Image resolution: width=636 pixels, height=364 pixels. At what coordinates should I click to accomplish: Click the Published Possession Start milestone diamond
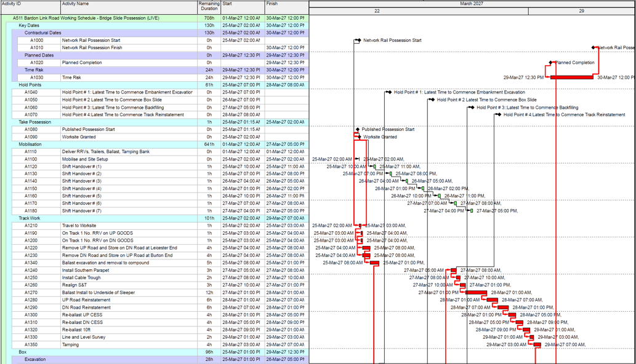click(x=357, y=130)
